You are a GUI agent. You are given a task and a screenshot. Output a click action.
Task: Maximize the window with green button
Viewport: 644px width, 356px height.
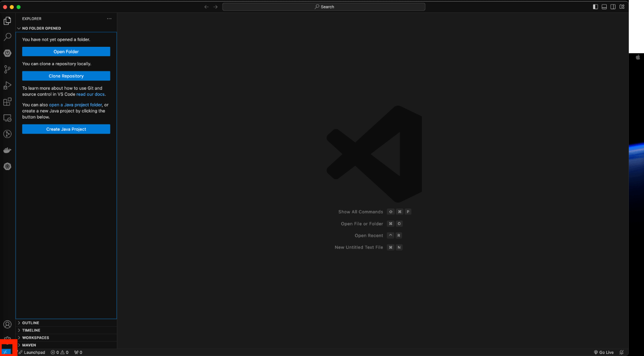[x=18, y=7]
